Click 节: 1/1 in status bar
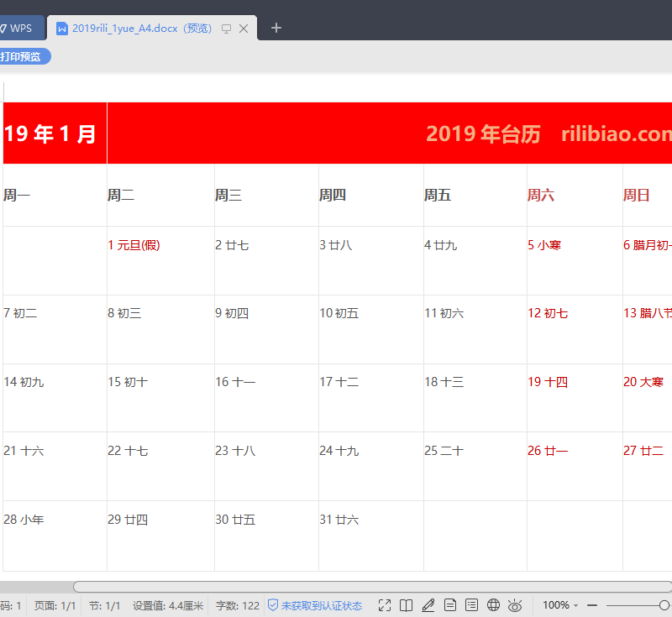Screen dimensions: 672x617 coord(104,605)
